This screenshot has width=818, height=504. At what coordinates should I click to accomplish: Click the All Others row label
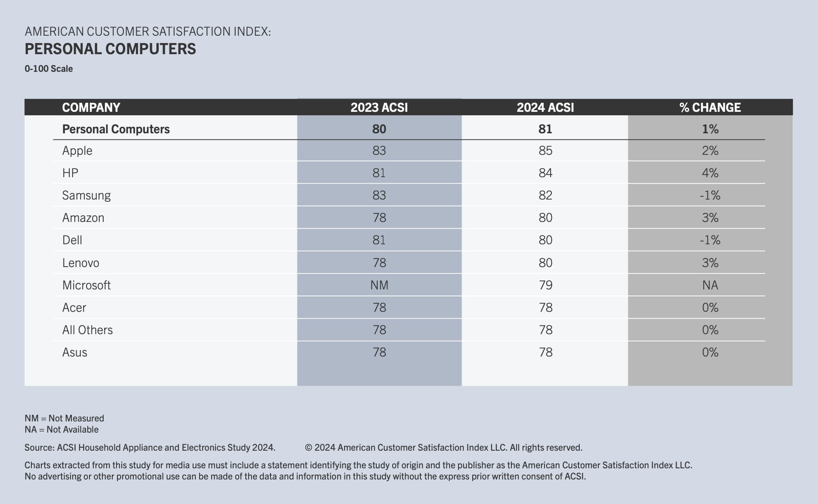click(87, 330)
